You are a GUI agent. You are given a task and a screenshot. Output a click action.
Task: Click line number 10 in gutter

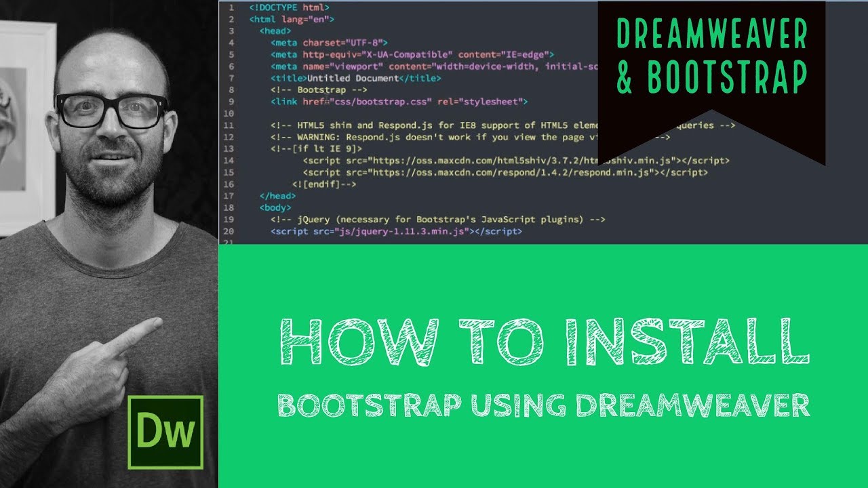point(229,113)
